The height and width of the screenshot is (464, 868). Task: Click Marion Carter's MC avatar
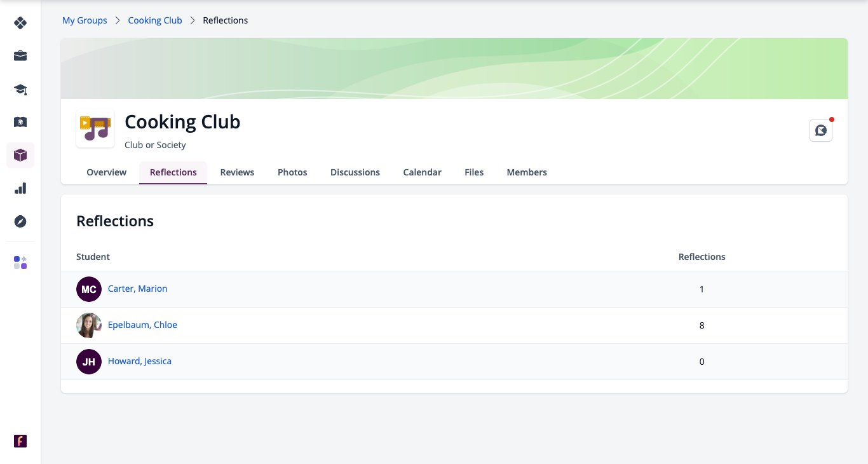(x=89, y=289)
